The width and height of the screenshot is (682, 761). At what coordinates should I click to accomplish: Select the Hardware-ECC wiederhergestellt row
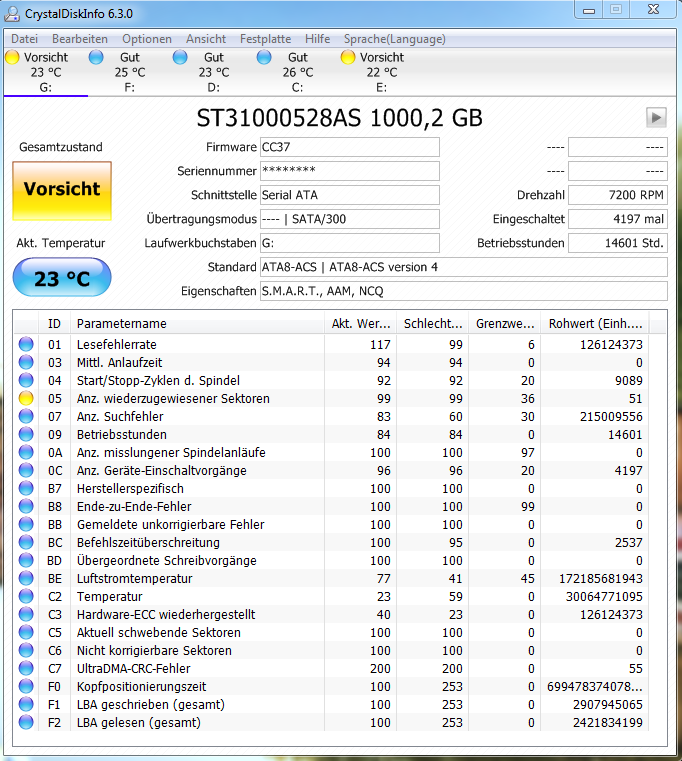click(x=331, y=614)
